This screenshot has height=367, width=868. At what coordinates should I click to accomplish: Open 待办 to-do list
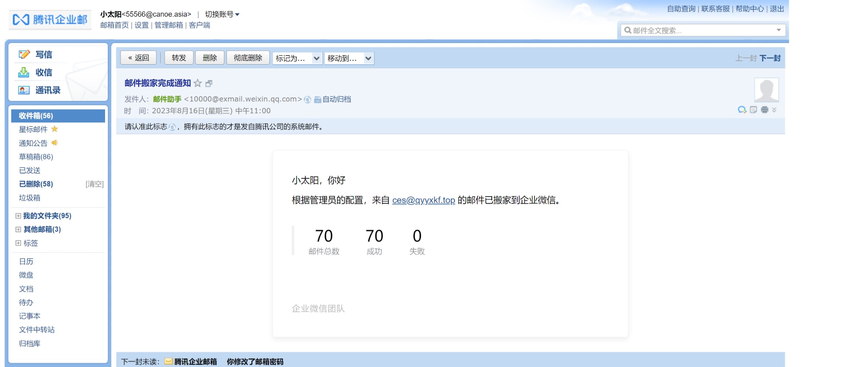[x=26, y=302]
